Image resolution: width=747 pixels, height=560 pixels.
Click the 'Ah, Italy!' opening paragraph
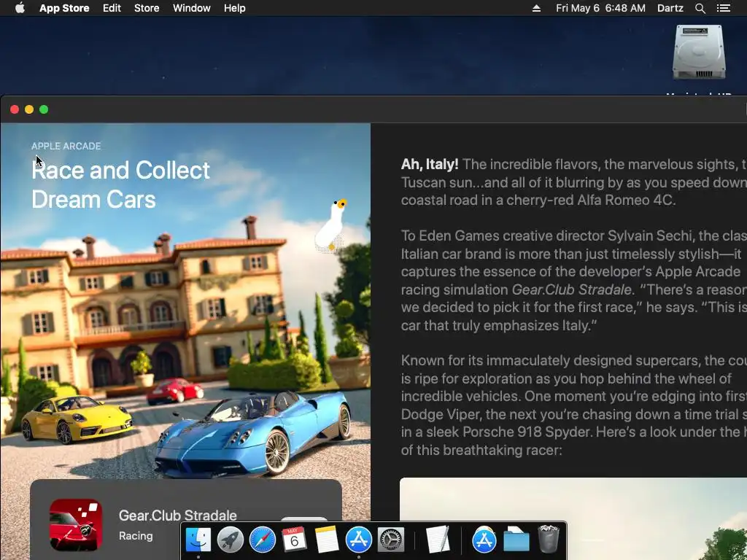tap(573, 182)
